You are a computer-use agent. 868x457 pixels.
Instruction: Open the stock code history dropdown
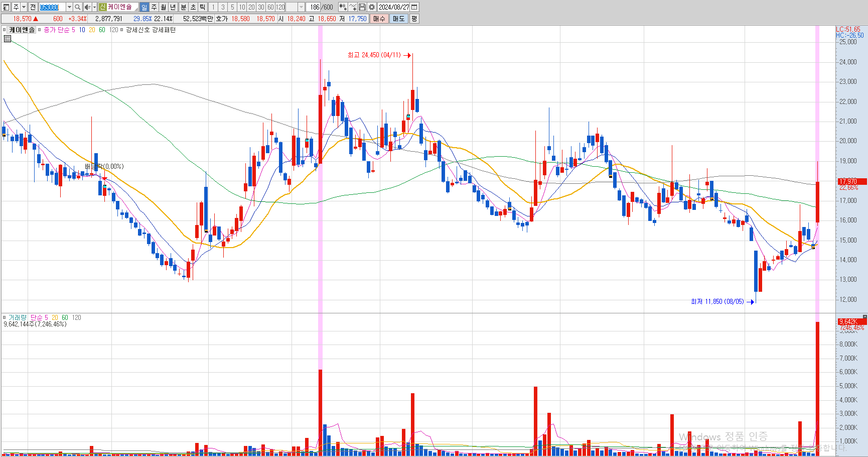(x=69, y=7)
